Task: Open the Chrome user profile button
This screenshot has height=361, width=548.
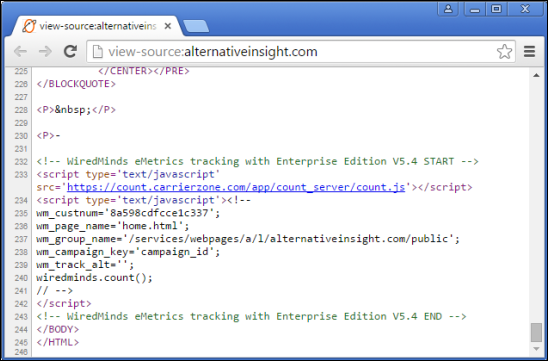Action: point(448,9)
